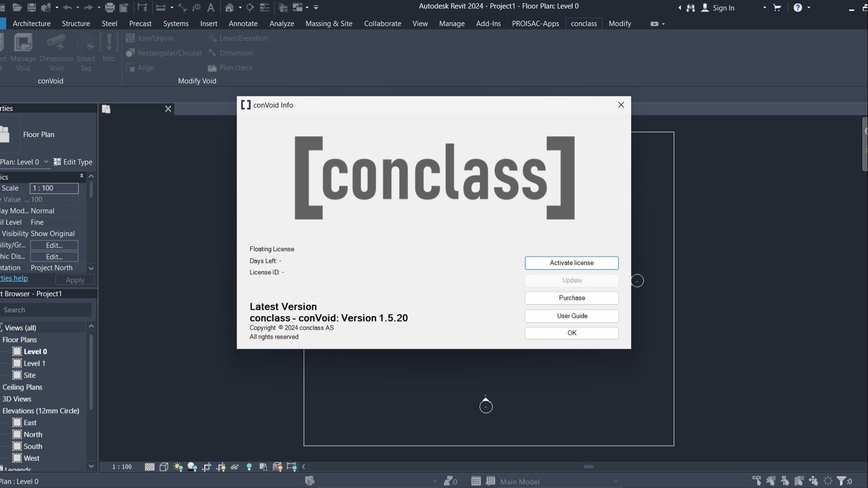Open the Main Model design option dropdown
Viewport: 868px width, 488px height.
[x=615, y=481]
